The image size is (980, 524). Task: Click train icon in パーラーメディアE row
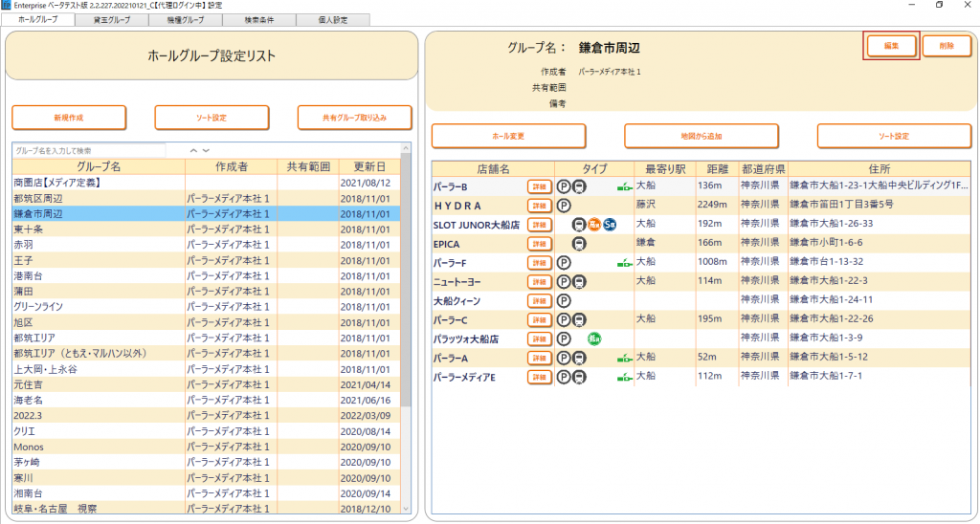[x=579, y=377]
